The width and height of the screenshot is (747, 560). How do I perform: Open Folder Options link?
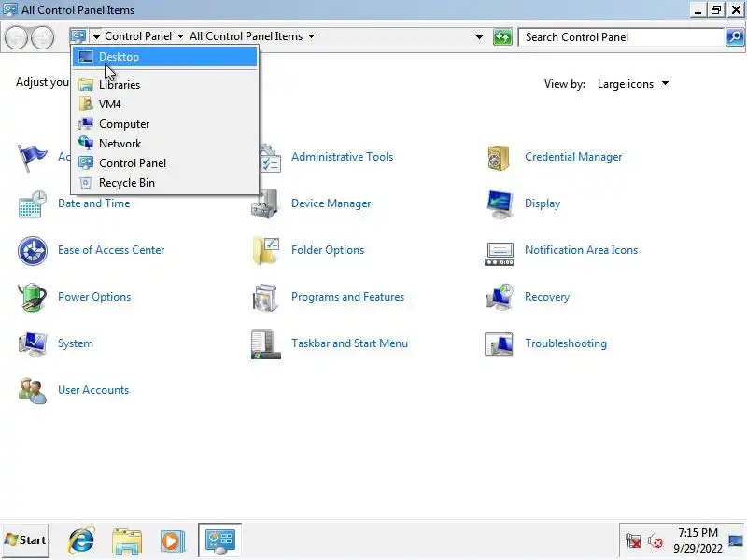pyautogui.click(x=328, y=250)
